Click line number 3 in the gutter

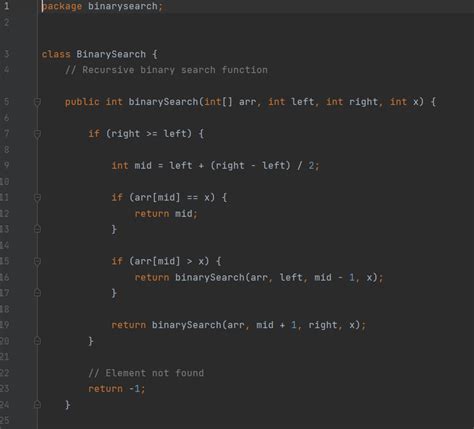[x=6, y=54]
